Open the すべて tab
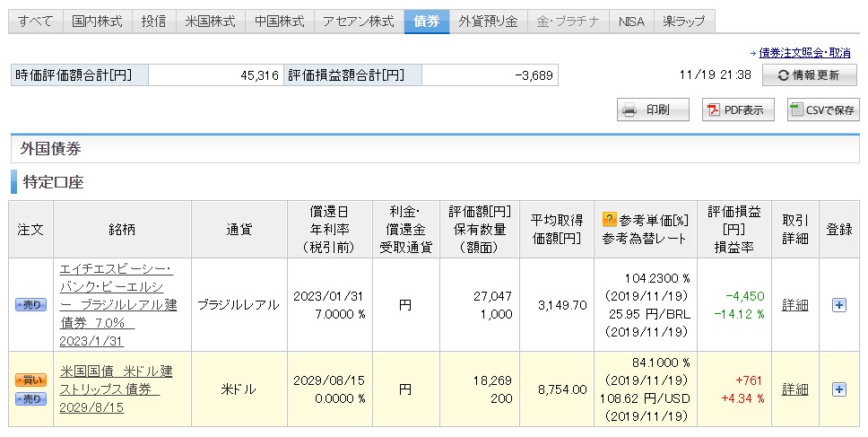Screen dimensions: 868x437 coord(36,22)
